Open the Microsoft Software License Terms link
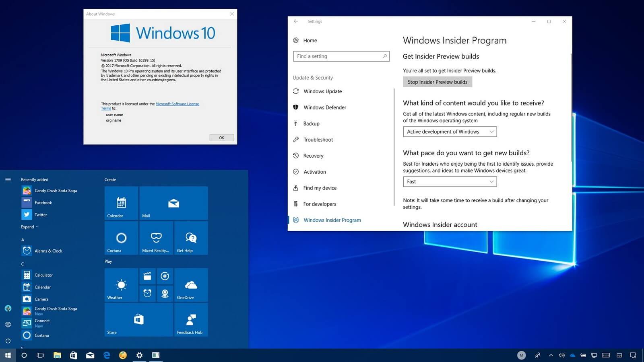Screen dimensions: 644x362 click(x=177, y=104)
